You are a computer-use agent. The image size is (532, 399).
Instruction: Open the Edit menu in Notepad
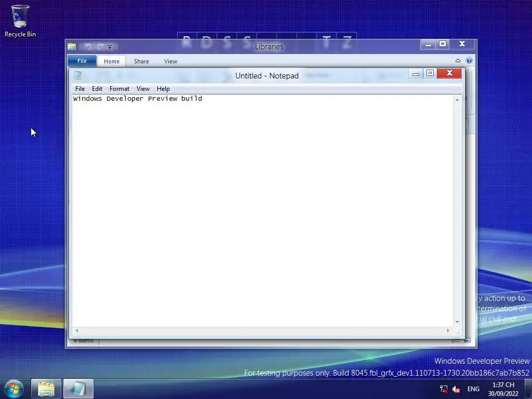[97, 88]
